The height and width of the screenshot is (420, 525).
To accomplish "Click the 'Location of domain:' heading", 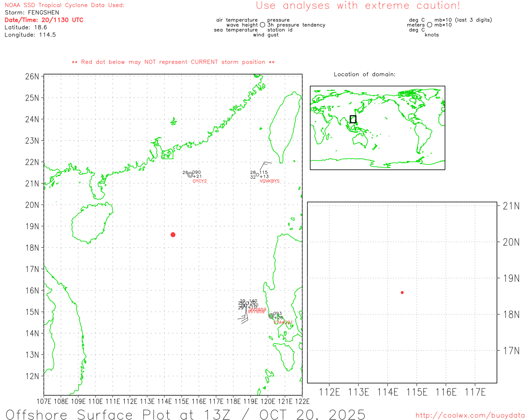I will tap(364, 74).
